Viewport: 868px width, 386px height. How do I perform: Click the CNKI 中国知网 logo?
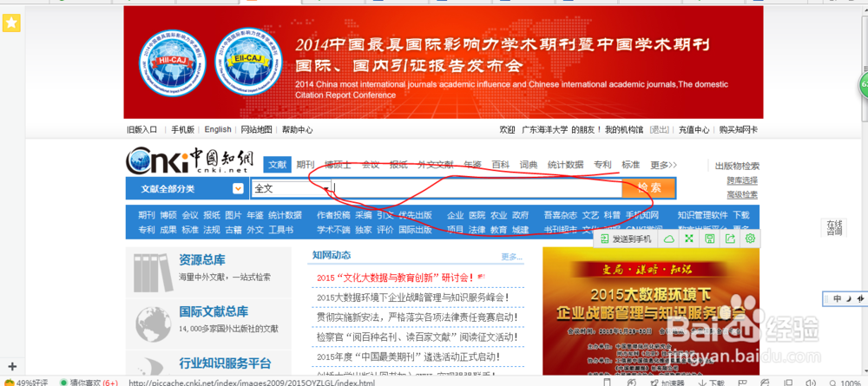click(x=190, y=161)
